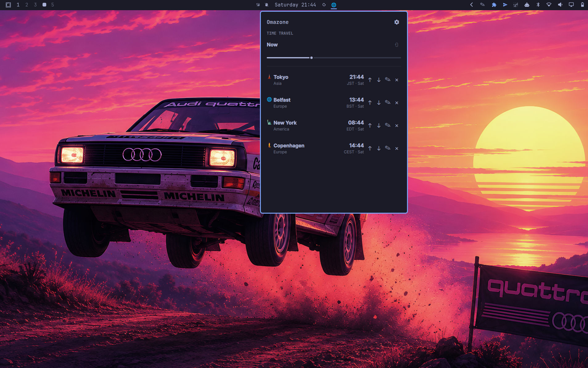Viewport: 588px width, 368px height.
Task: Remove Belfast from the list
Action: tap(397, 103)
